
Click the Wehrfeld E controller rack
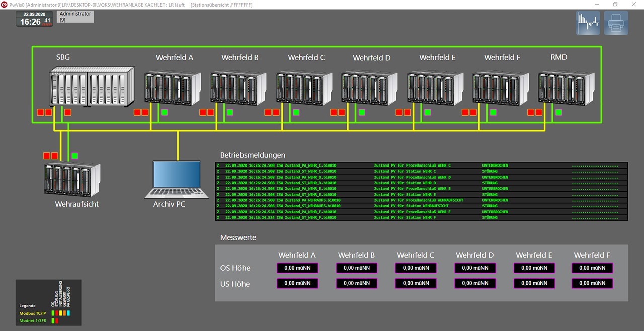435,89
